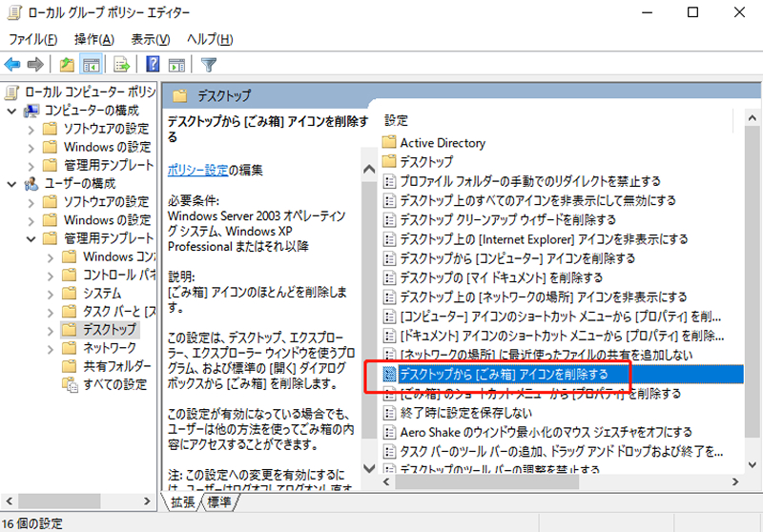Select デスクトップ上のすべてのアイコンを非表示にして無効にする

point(538,200)
